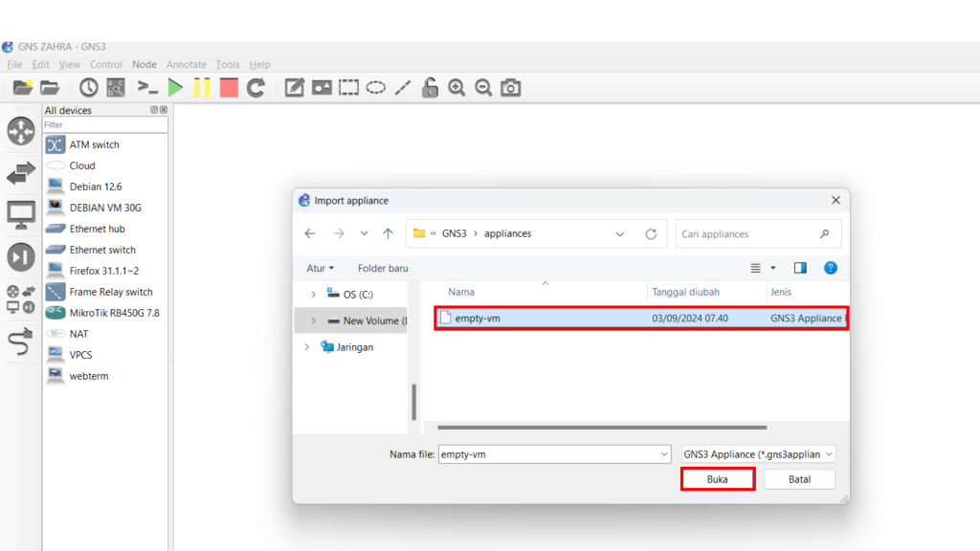
Task: Click the Start all nodes play icon
Action: point(175,88)
